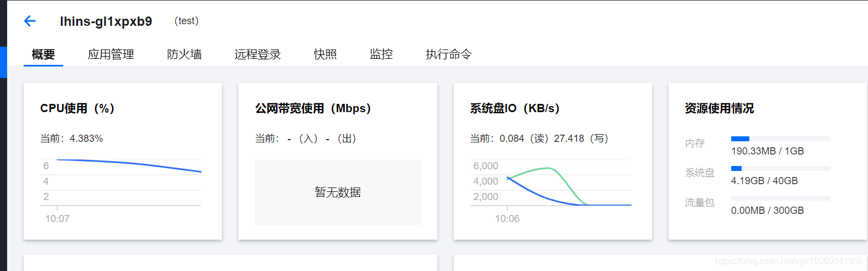Click the 暂无数据 no-data placeholder
The height and width of the screenshot is (271, 868).
click(338, 192)
